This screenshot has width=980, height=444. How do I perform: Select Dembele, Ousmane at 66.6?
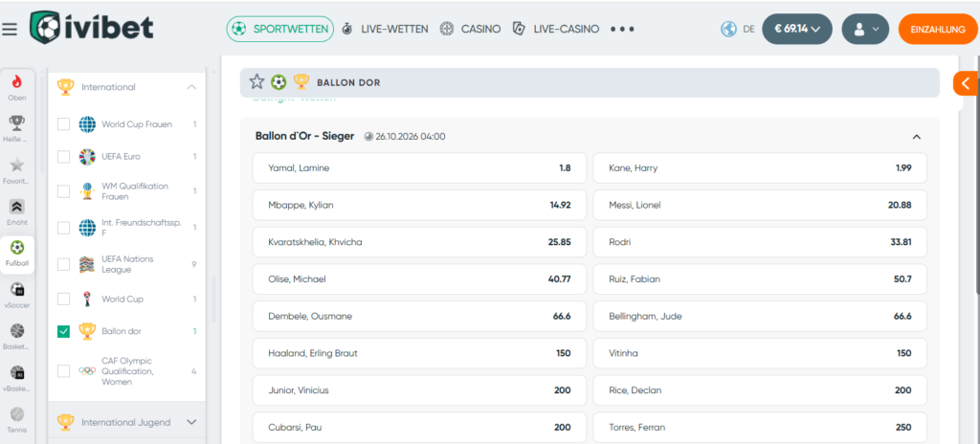tap(419, 316)
